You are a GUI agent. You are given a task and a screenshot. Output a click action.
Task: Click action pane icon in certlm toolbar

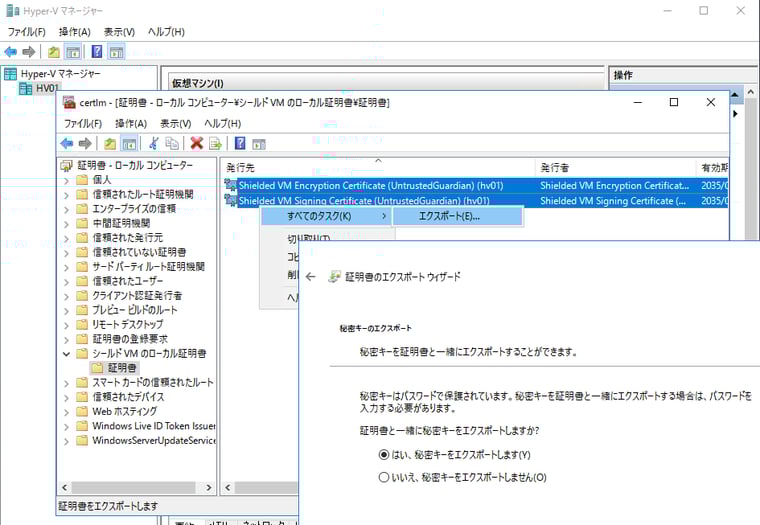[259, 143]
